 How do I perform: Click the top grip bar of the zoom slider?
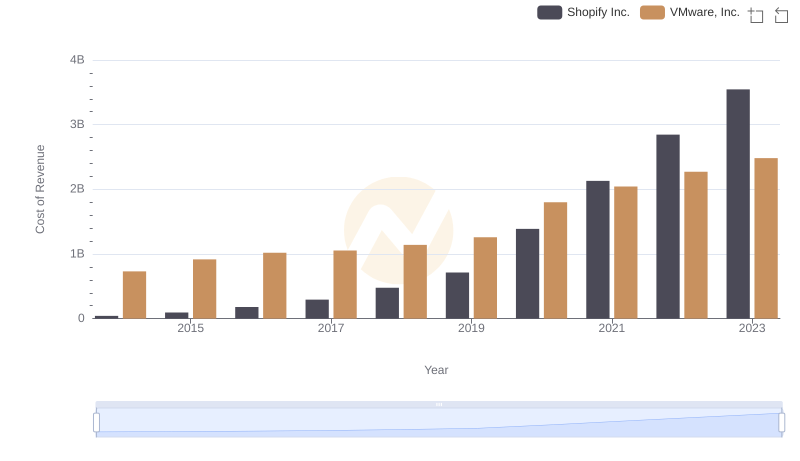(439, 404)
